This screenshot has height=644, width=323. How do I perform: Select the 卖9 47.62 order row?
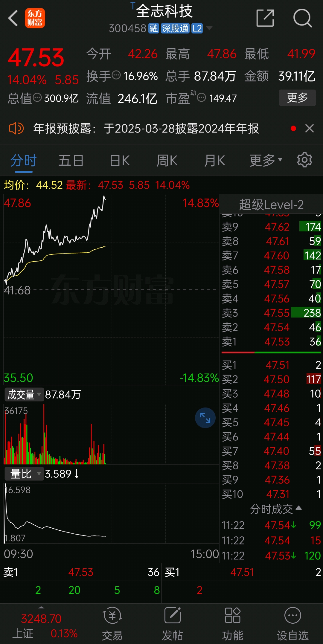[271, 227]
